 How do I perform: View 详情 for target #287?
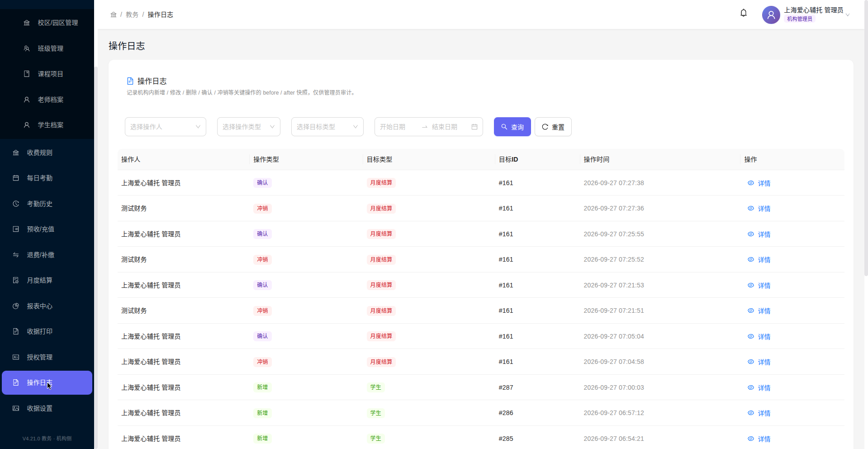[x=759, y=387]
